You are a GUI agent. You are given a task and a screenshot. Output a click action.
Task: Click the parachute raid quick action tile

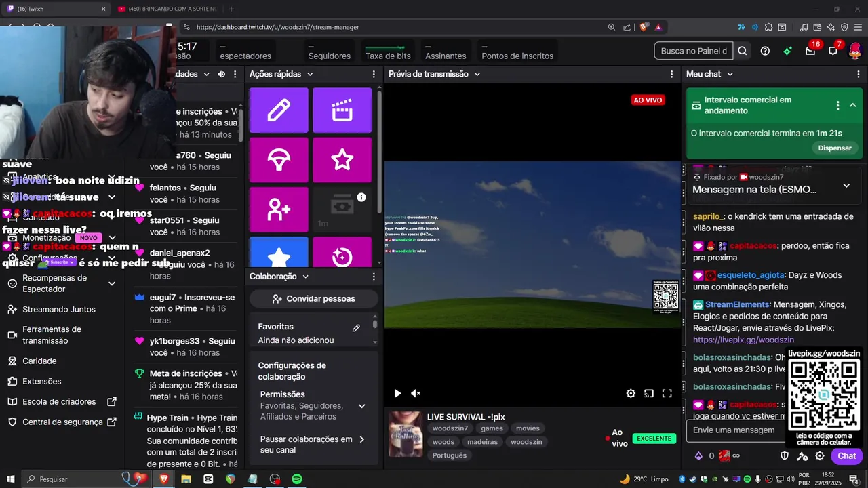[279, 160]
